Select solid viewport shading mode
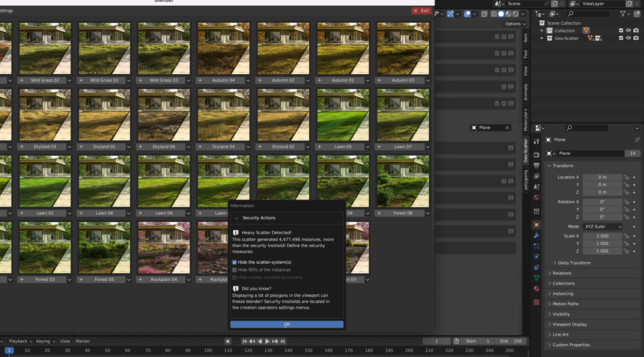 coord(501,14)
